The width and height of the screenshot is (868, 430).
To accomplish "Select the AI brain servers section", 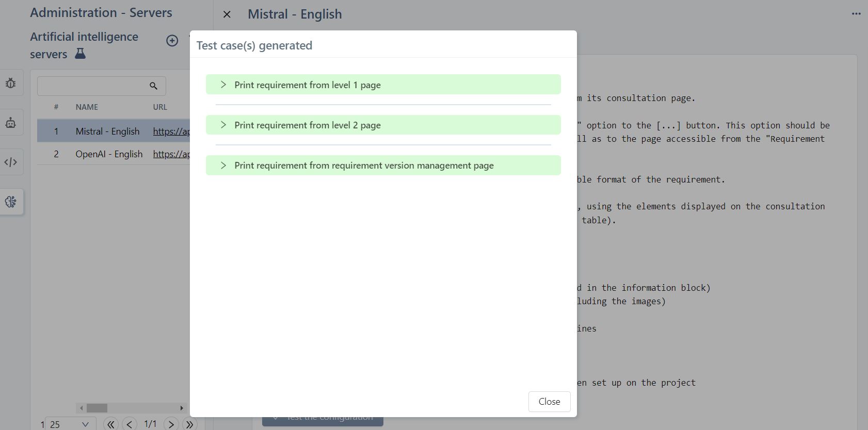I will [x=11, y=202].
